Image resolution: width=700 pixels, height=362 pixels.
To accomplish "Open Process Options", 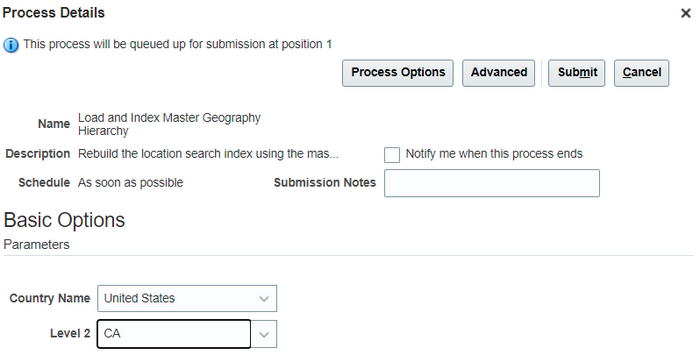I will click(398, 73).
